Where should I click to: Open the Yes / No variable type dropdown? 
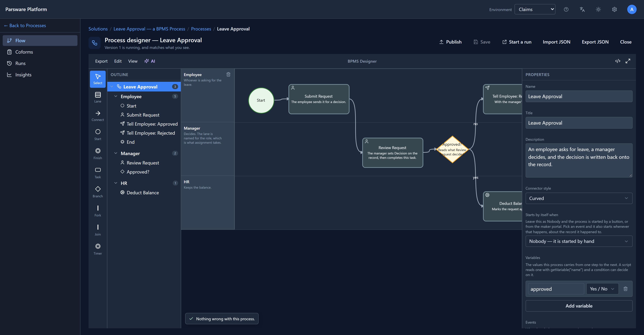602,289
